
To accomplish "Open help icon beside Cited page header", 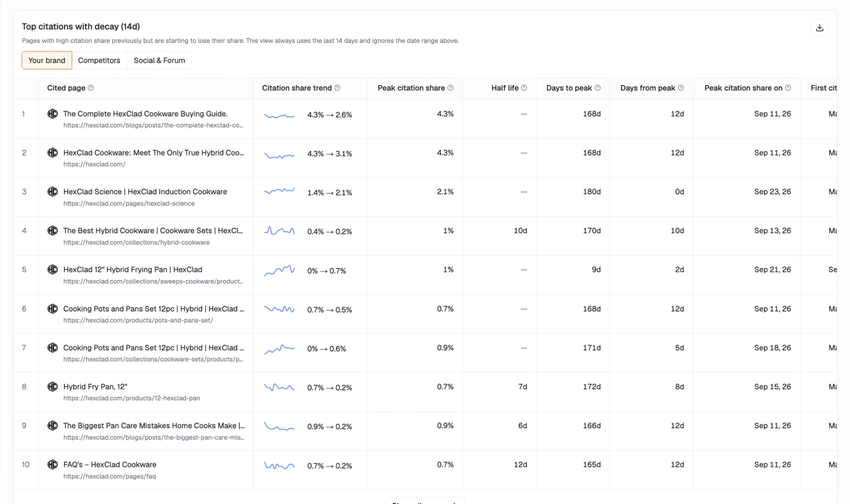I will point(91,88).
